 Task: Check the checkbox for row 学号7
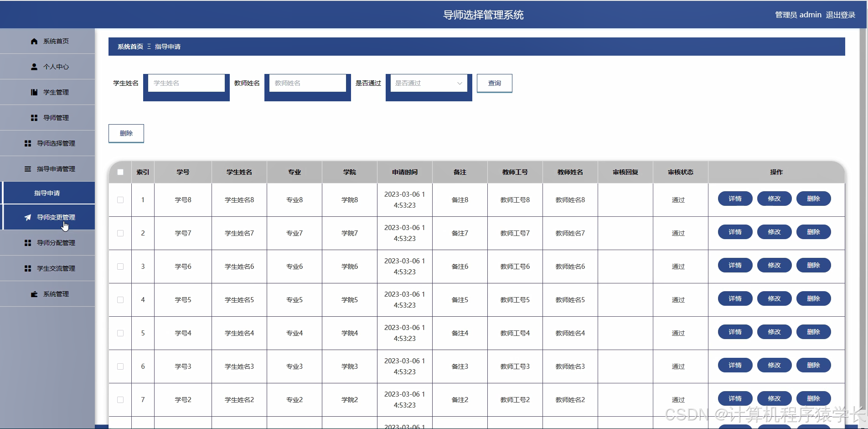click(120, 233)
